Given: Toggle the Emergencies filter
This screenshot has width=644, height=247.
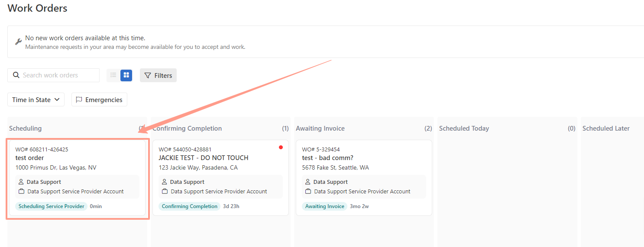Looking at the screenshot, I should (x=99, y=99).
